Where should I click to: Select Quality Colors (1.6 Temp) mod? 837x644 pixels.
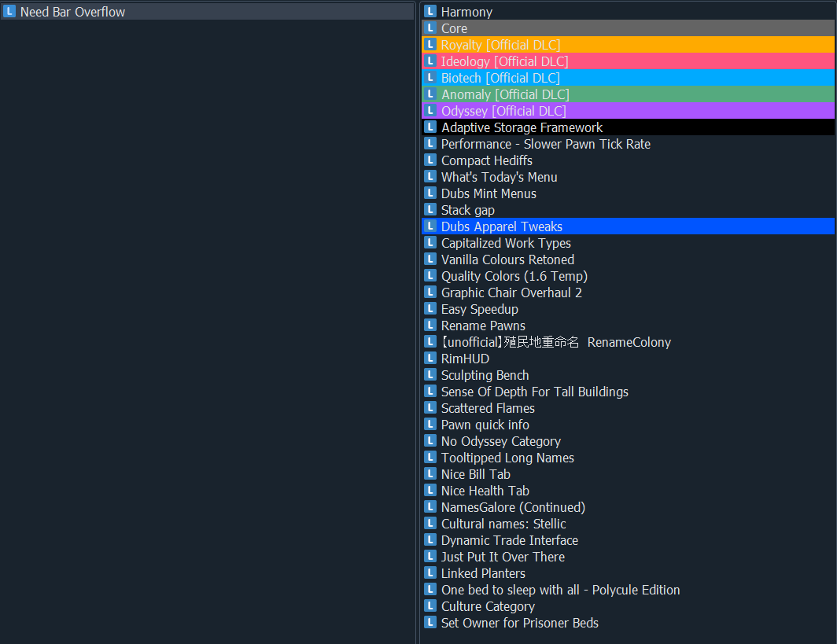629,276
